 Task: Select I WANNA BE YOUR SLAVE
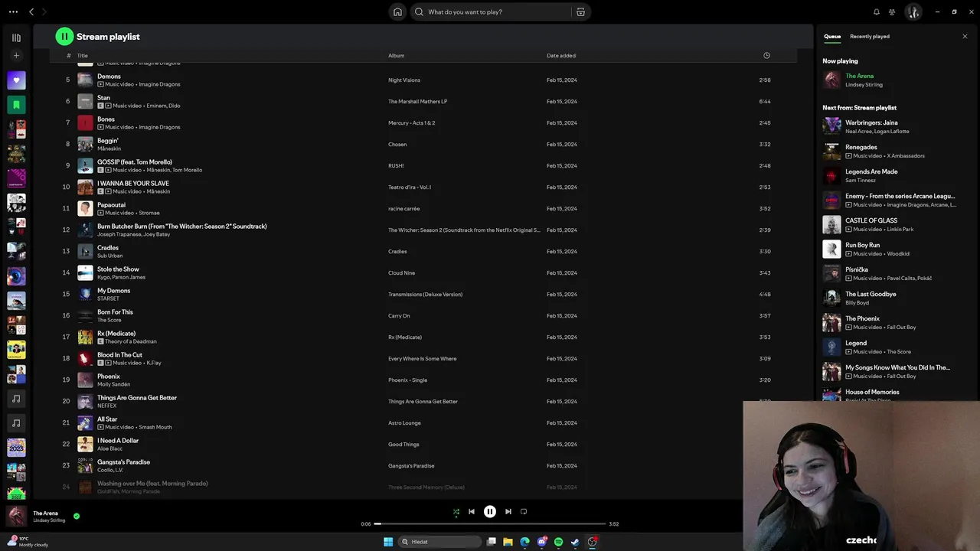133,184
